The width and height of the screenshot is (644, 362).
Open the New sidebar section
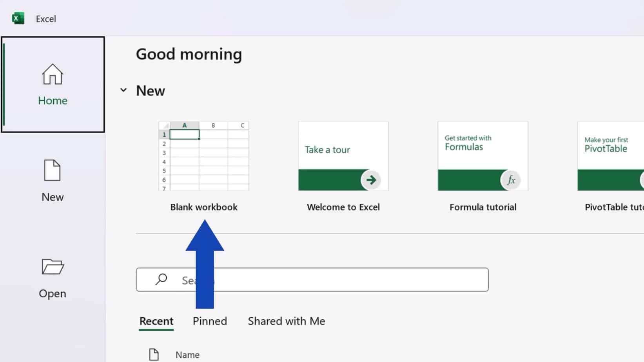53,181
